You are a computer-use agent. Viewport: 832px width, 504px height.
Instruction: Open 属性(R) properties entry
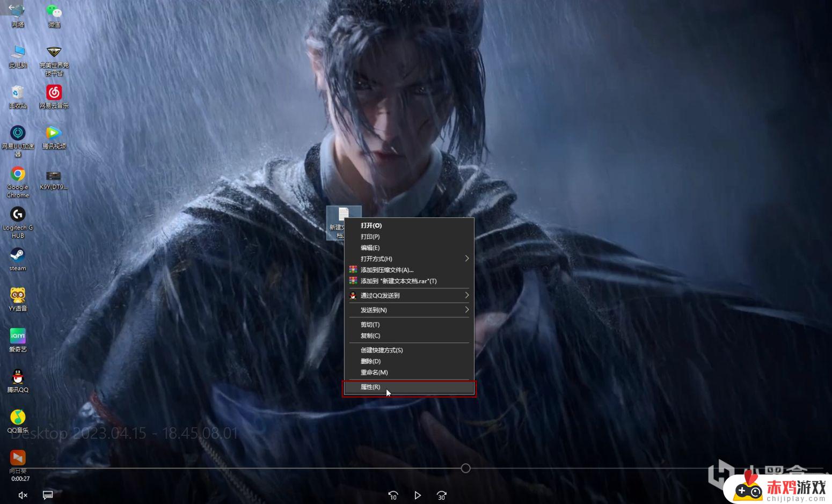click(409, 387)
